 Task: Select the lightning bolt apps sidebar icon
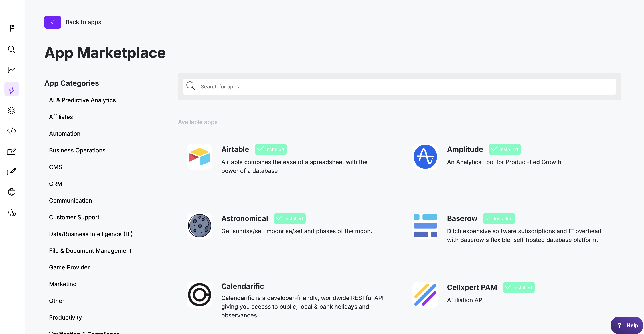pyautogui.click(x=11, y=89)
